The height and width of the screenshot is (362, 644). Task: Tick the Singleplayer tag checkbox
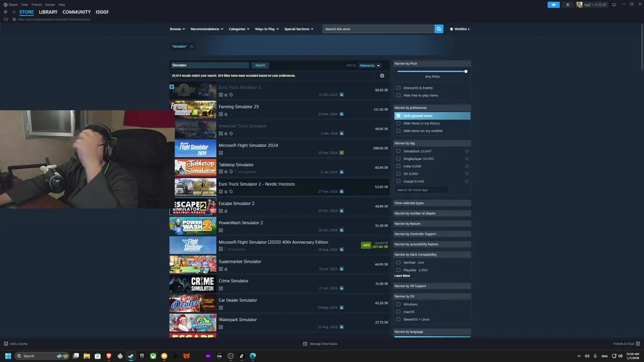[398, 159]
